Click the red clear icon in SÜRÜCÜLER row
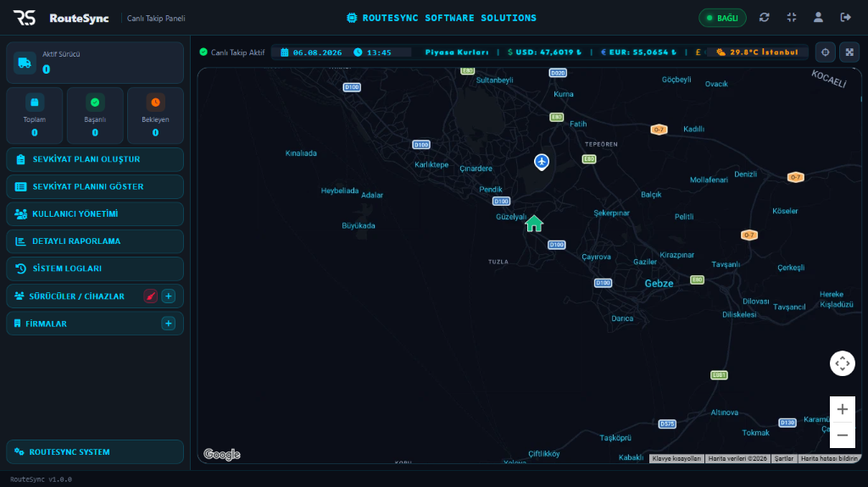This screenshot has width=868, height=487. tap(151, 296)
